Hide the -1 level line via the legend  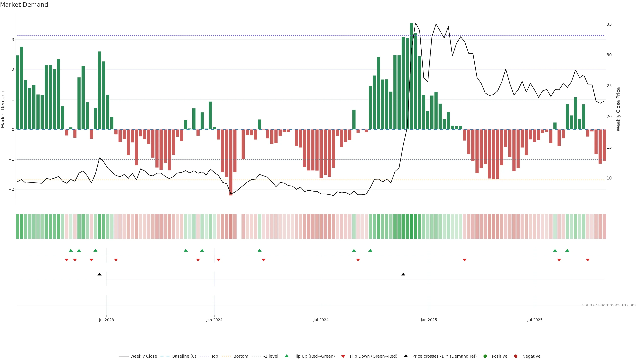point(271,356)
